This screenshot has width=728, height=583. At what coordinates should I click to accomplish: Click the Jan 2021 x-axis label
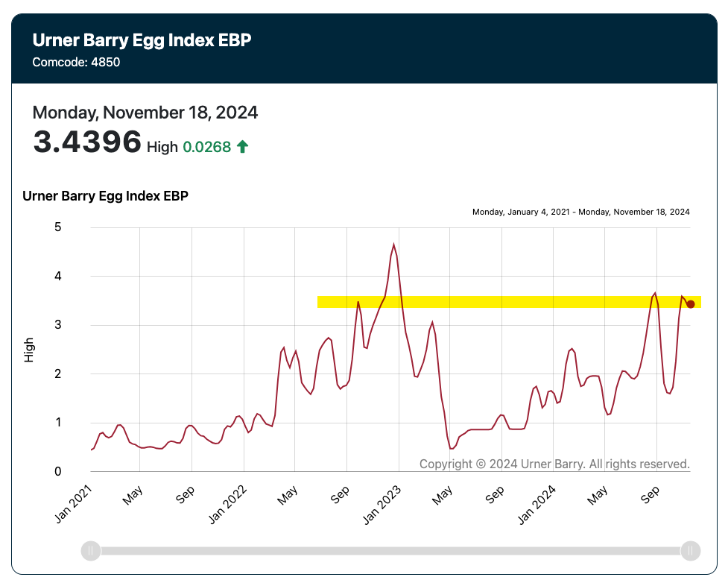point(74,503)
